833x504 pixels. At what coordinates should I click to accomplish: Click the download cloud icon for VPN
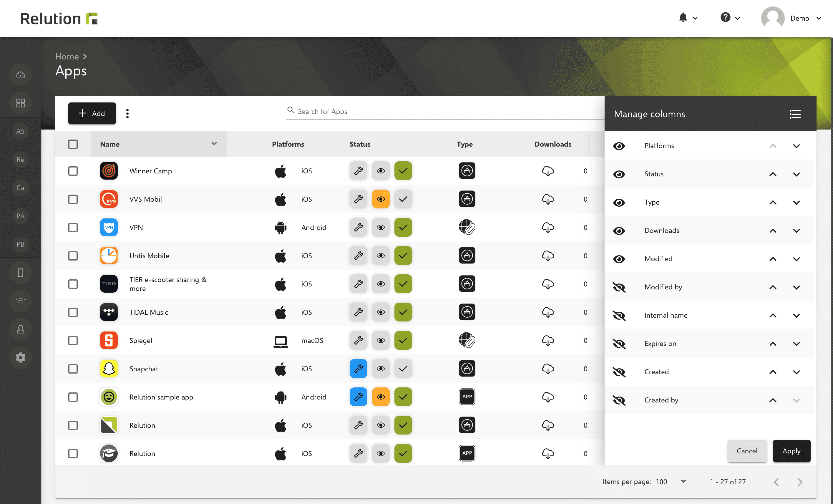point(548,227)
